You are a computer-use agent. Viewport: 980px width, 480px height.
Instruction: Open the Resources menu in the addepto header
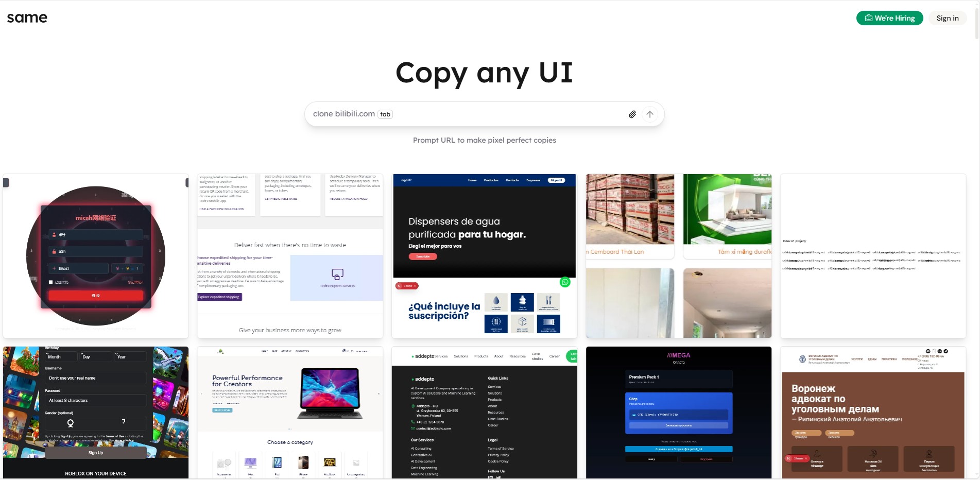517,356
